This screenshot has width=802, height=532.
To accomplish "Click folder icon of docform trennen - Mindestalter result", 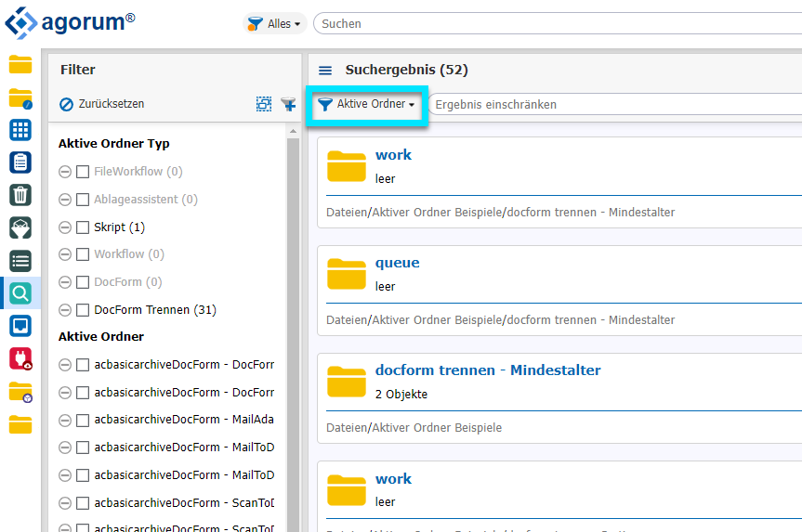I will 347,382.
